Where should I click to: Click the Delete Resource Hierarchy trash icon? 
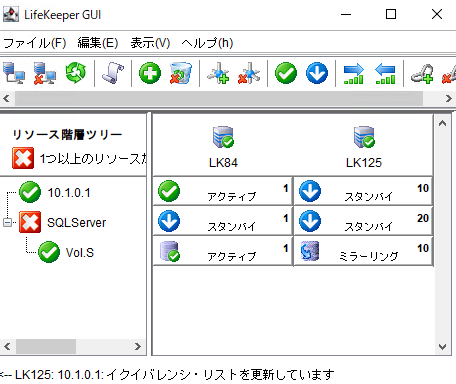[x=181, y=73]
